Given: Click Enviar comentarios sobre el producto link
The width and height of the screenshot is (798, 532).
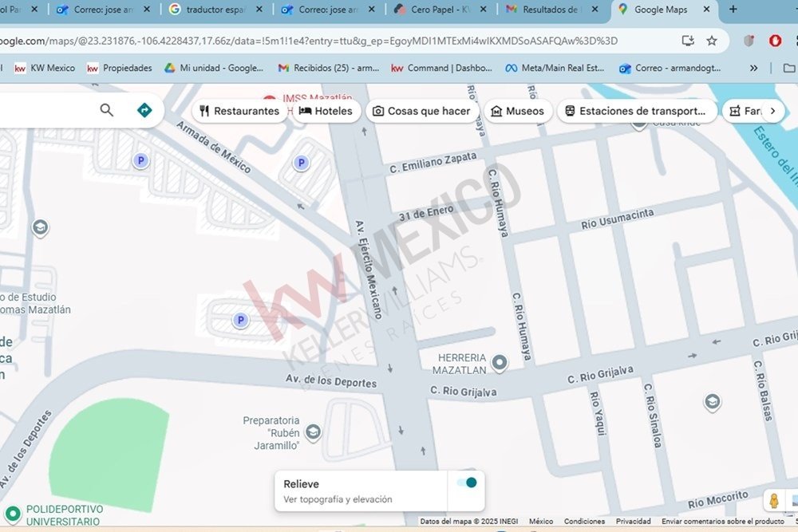Looking at the screenshot, I should [x=723, y=522].
